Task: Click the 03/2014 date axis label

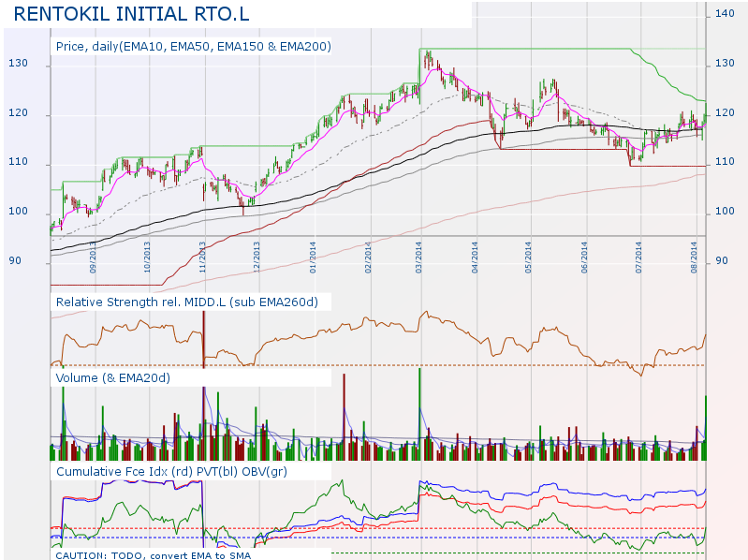Action: coord(418,258)
